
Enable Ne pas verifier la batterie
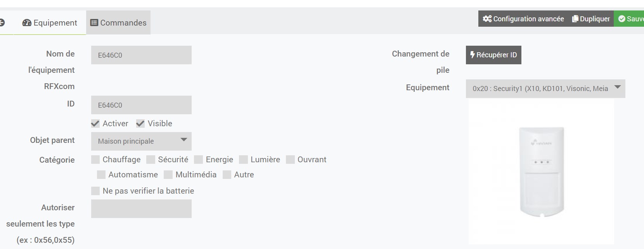(x=95, y=191)
